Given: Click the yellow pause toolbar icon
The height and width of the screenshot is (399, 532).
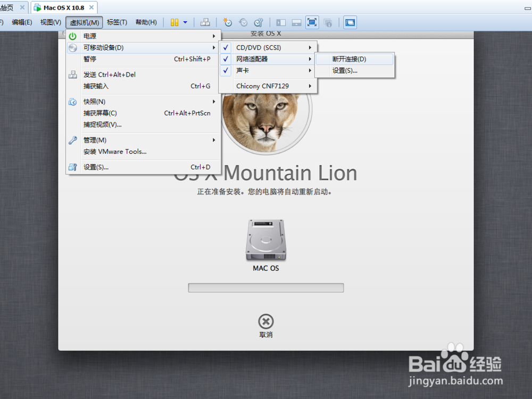Looking at the screenshot, I should (x=174, y=22).
